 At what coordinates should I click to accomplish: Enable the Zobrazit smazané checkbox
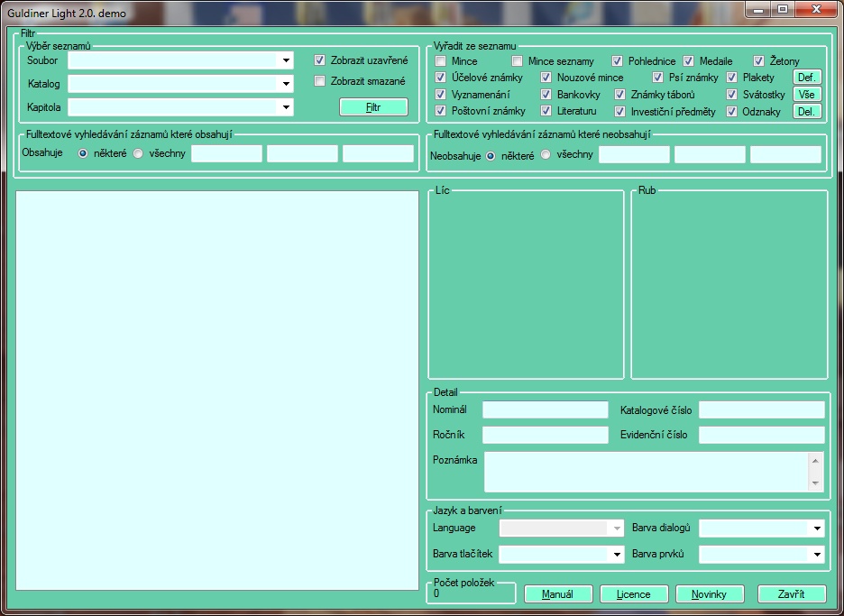coord(319,81)
